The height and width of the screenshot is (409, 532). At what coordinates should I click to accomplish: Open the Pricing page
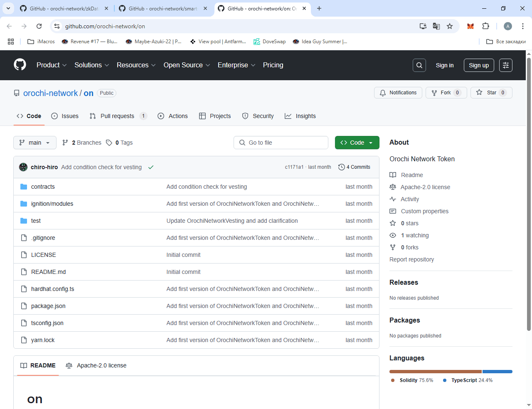[273, 65]
